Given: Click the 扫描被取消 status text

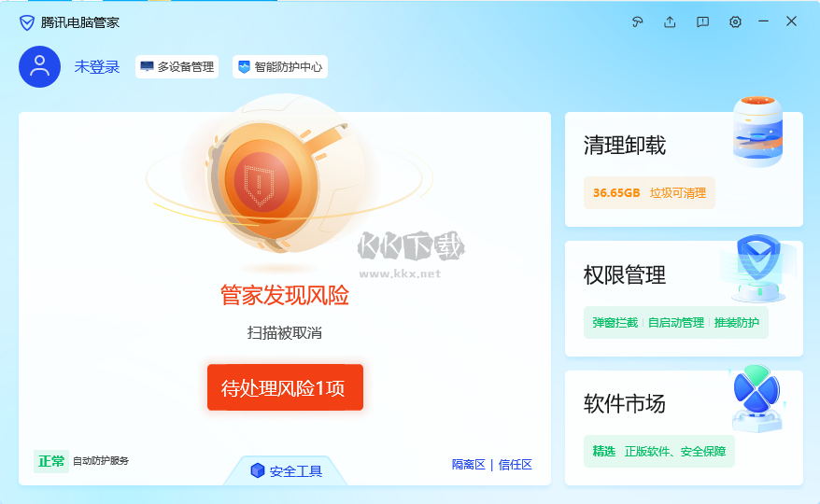Looking at the screenshot, I should pos(285,332).
